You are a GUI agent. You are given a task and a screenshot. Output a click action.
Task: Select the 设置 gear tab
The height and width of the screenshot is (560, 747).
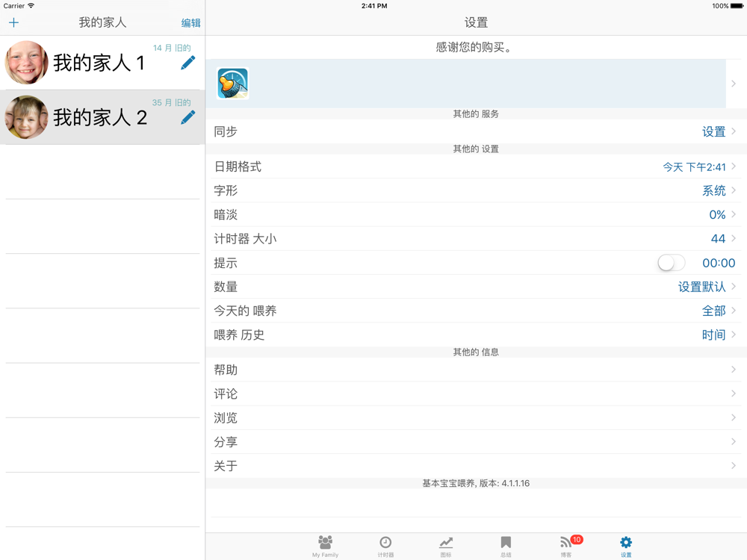point(626,546)
